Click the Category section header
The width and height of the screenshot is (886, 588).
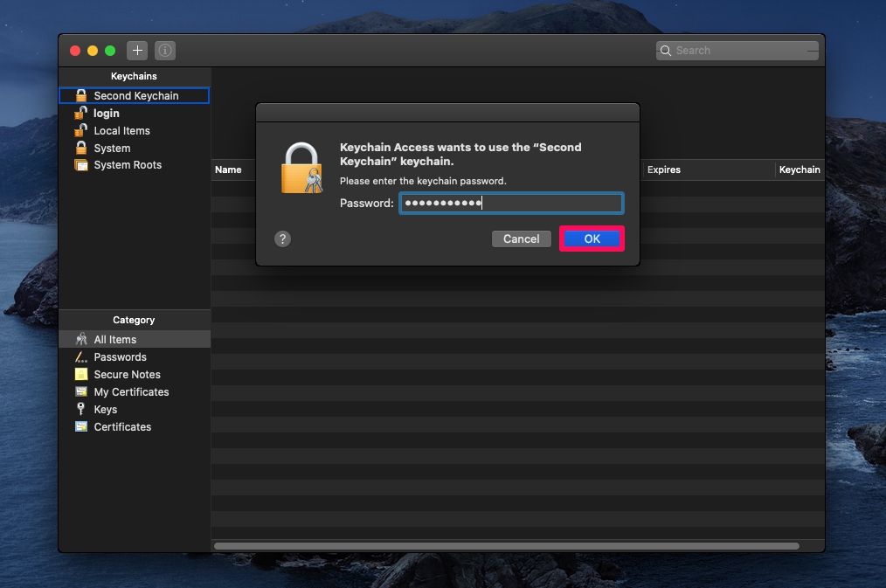(134, 320)
